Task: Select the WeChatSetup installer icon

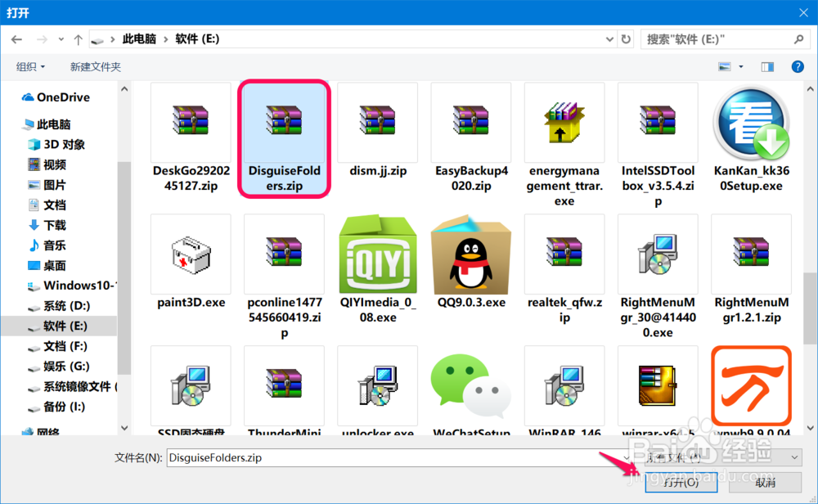Action: tap(470, 385)
